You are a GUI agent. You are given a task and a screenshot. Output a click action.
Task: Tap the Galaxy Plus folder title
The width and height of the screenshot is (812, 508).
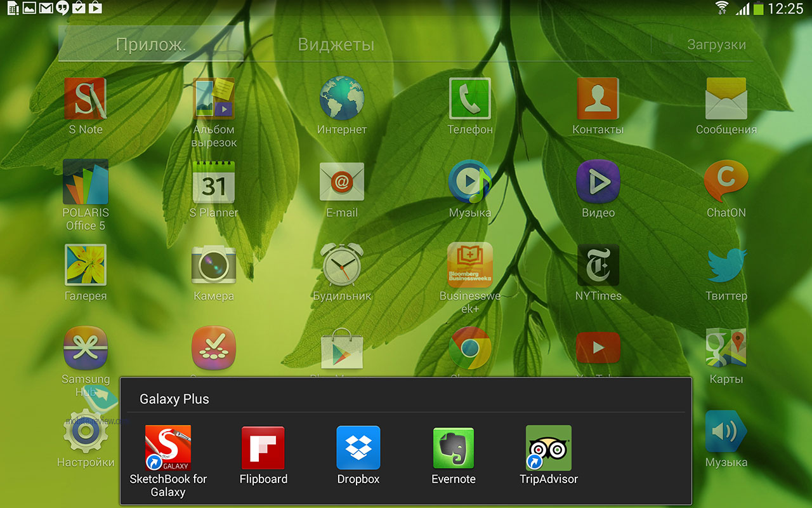[174, 399]
